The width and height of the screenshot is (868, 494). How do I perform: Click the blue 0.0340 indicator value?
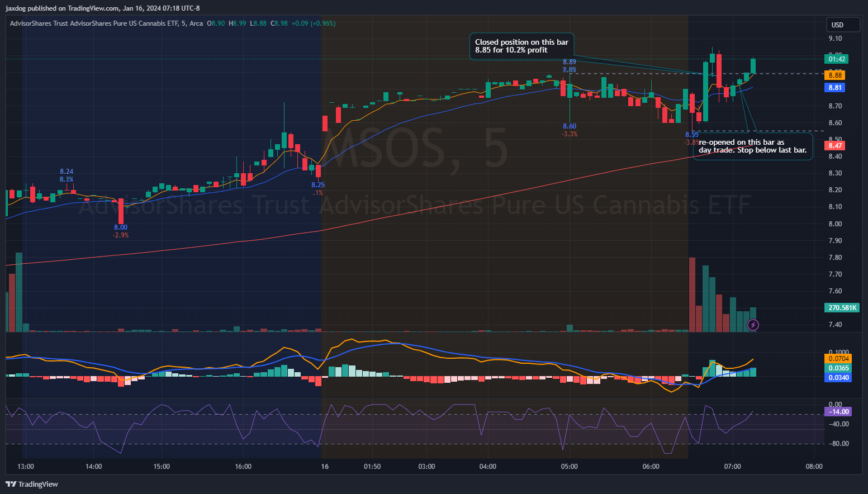838,378
